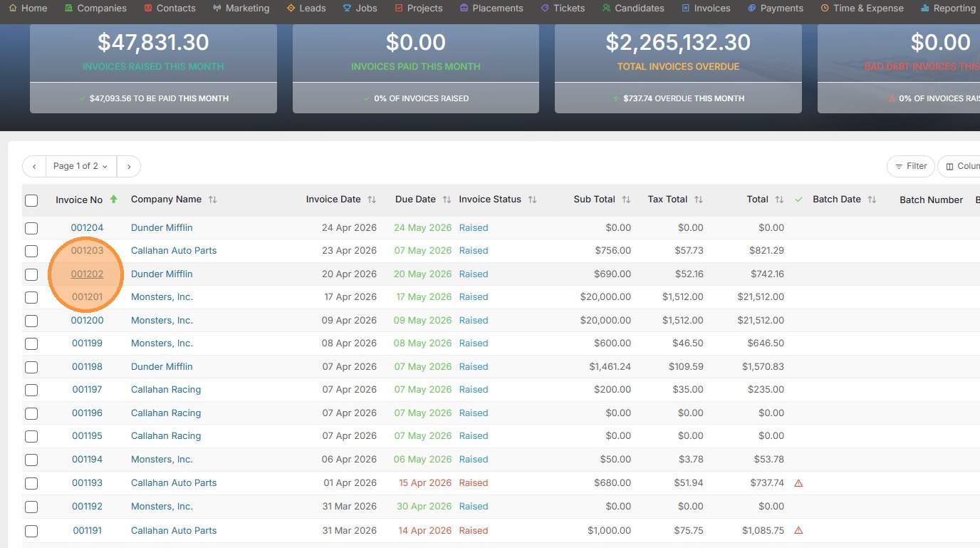Sort by Invoice Date arrows icon
980x548 pixels.
click(x=372, y=200)
